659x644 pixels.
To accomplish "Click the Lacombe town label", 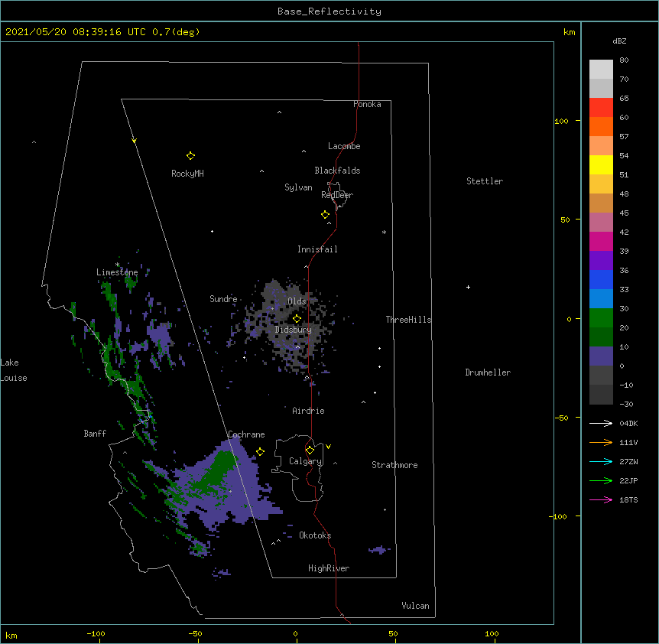I will (344, 146).
